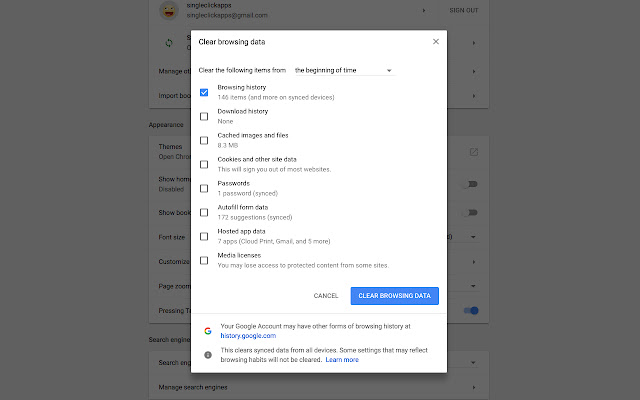Select the 'Browsing history' label text
Image resolution: width=640 pixels, height=400 pixels.
coord(242,87)
